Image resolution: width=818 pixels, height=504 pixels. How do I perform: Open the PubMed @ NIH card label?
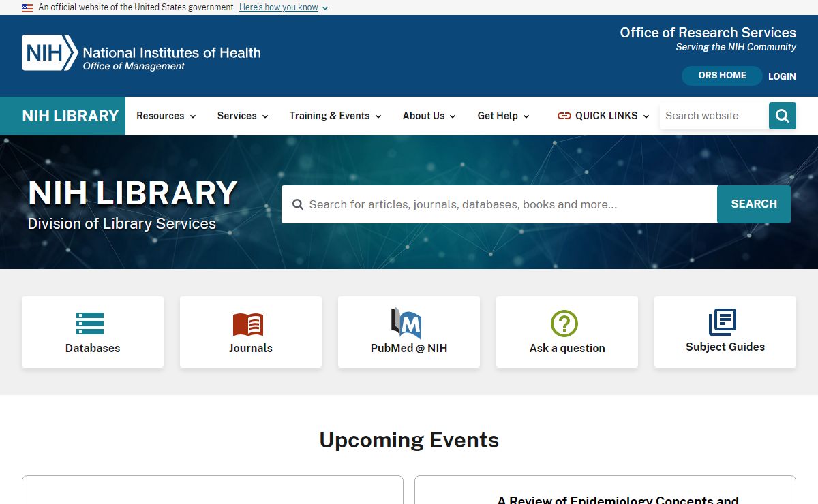[409, 348]
